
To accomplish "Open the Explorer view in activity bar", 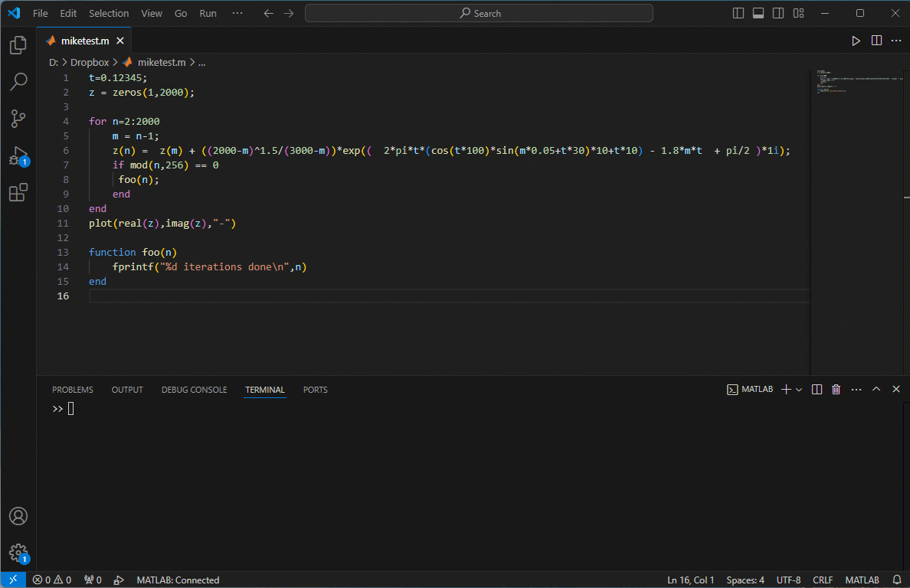I will point(18,46).
